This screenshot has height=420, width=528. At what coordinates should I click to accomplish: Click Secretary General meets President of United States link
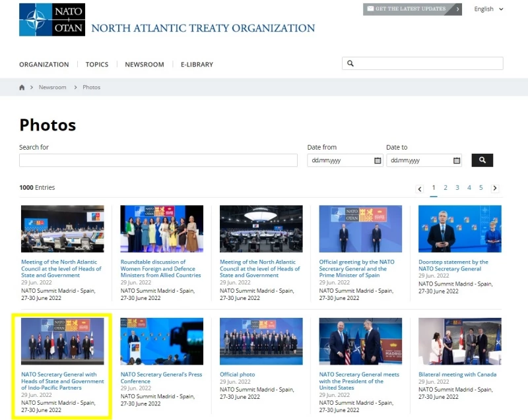[359, 381]
